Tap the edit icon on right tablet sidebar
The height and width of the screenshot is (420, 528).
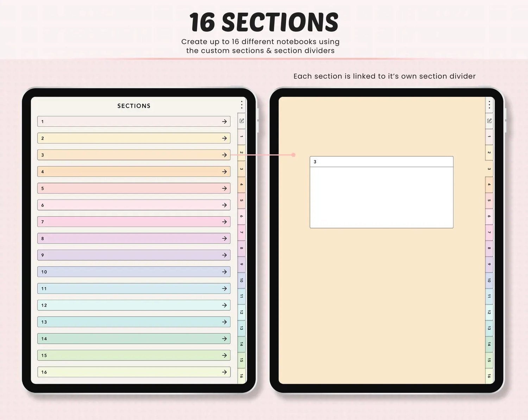489,121
